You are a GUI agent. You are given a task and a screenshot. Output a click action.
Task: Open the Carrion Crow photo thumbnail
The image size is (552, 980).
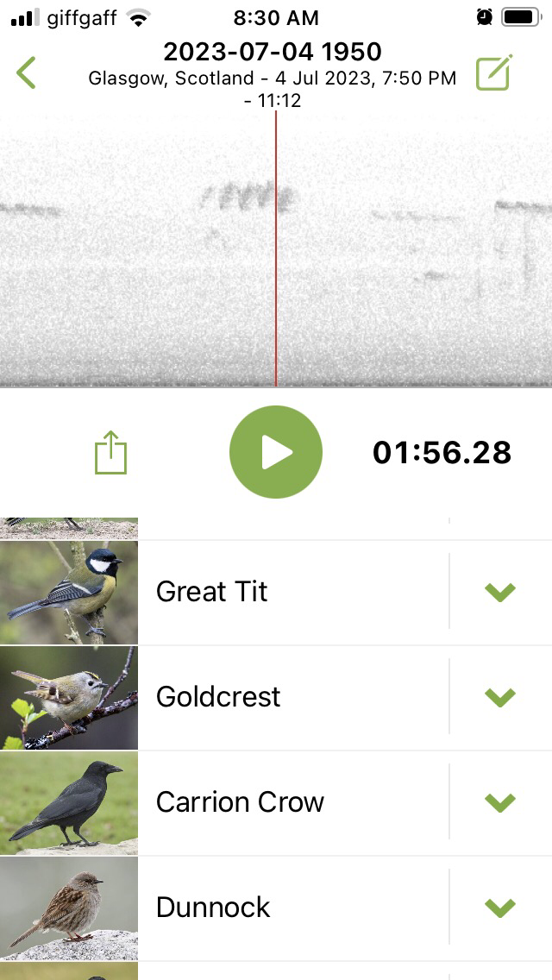(69, 802)
